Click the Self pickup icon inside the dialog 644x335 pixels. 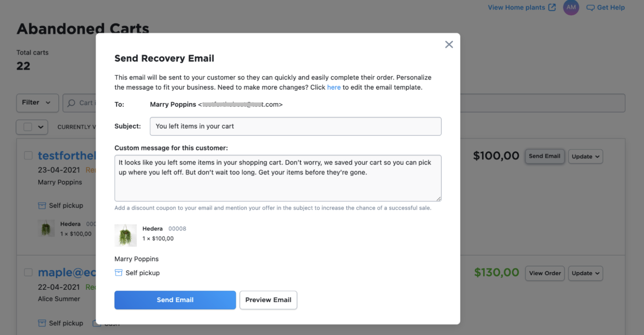point(118,273)
